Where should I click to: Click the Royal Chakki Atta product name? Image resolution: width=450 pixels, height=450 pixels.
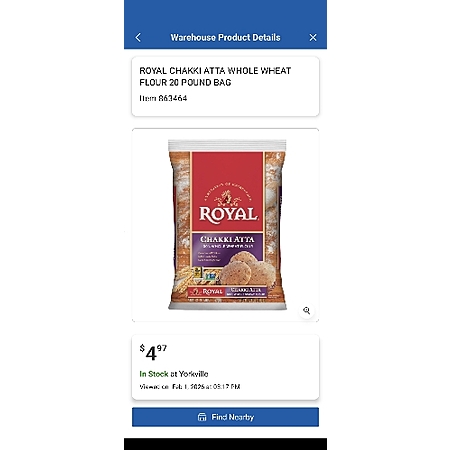(215, 76)
